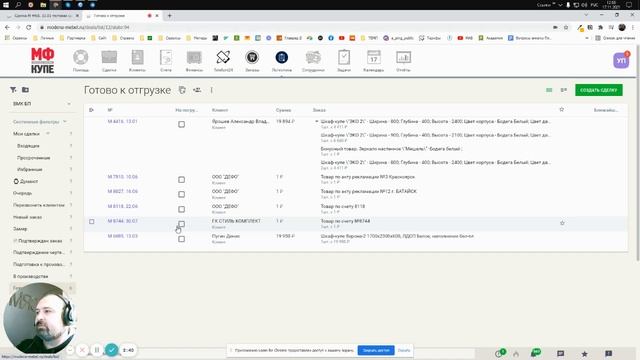Open the Календарь icon showing 17
640x360 pixels.
point(373,57)
